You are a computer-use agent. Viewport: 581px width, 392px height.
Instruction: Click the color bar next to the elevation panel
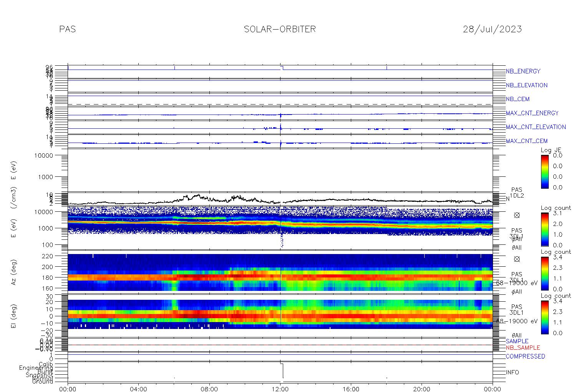(x=545, y=317)
